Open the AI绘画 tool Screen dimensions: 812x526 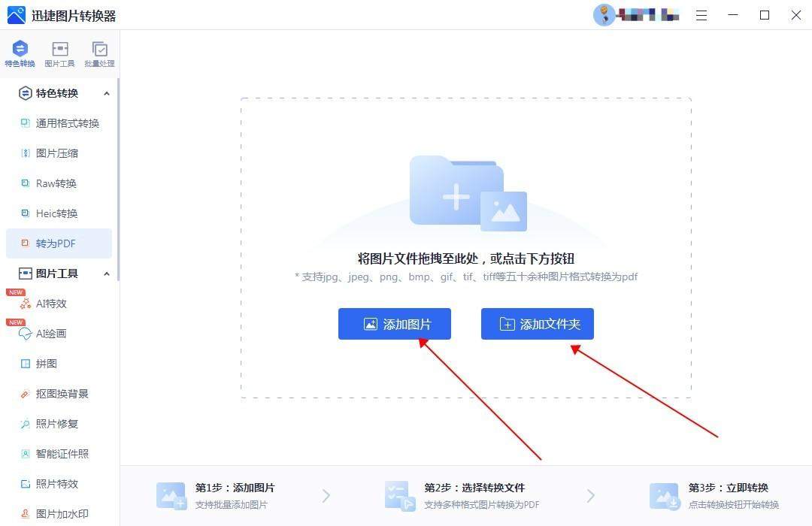[x=59, y=334]
